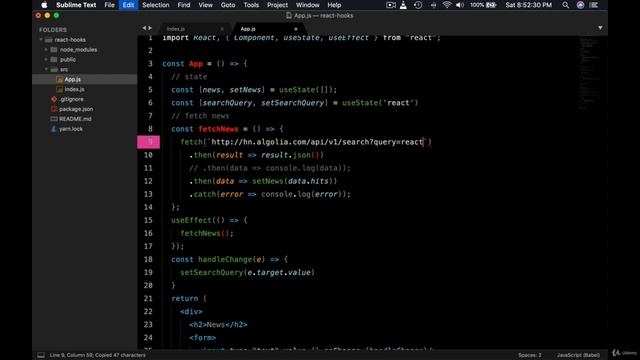Image resolution: width=640 pixels, height=360 pixels.
Task: Open the Tools menu
Action: pyautogui.click(x=251, y=5)
